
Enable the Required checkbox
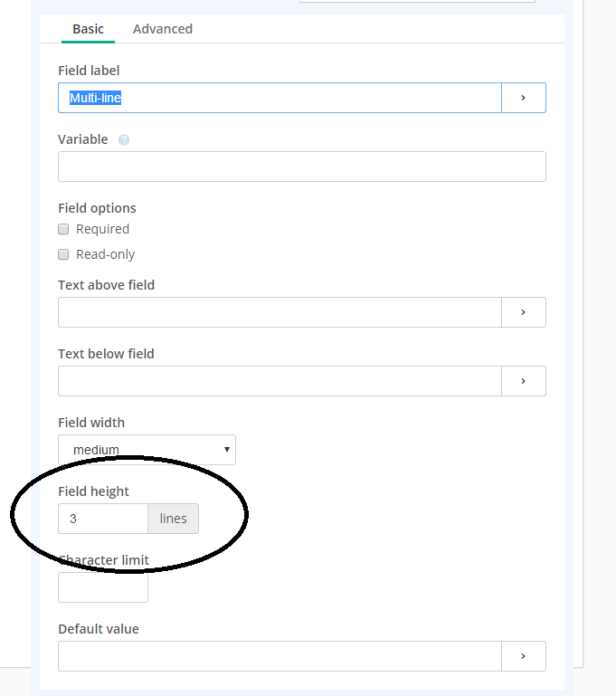click(63, 229)
